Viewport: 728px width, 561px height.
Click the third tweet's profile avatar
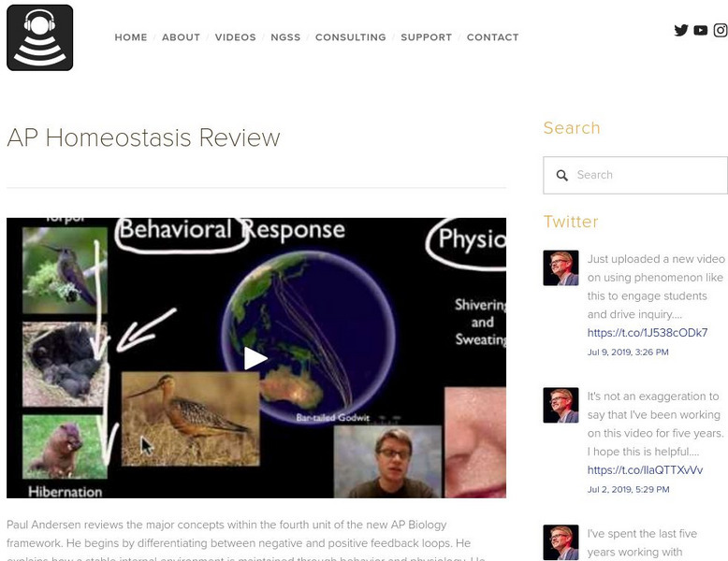(x=561, y=542)
